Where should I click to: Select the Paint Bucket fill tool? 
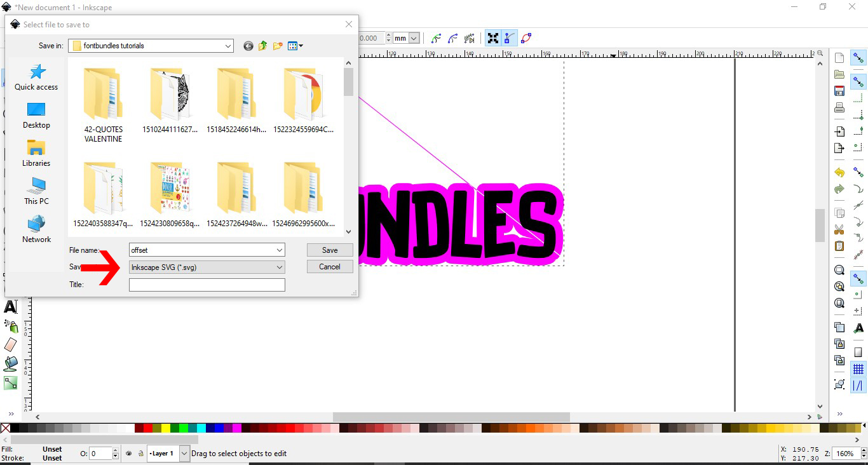(11, 364)
